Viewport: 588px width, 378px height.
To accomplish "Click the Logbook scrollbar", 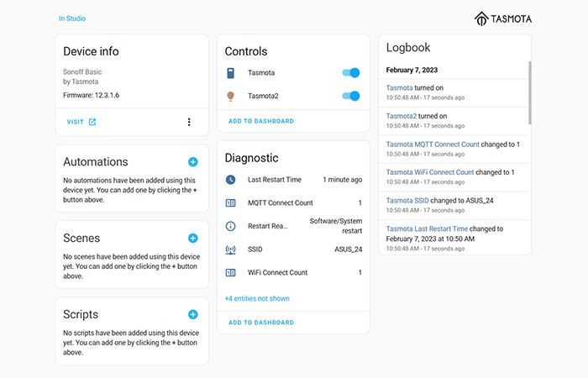I will pyautogui.click(x=529, y=92).
